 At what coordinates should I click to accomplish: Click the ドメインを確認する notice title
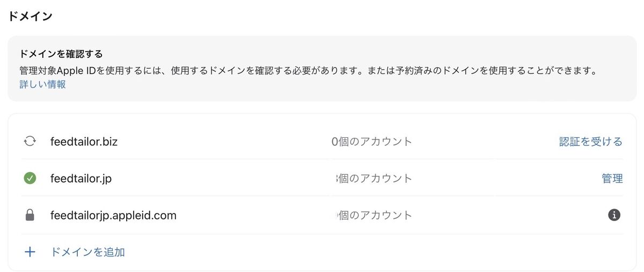coord(61,54)
